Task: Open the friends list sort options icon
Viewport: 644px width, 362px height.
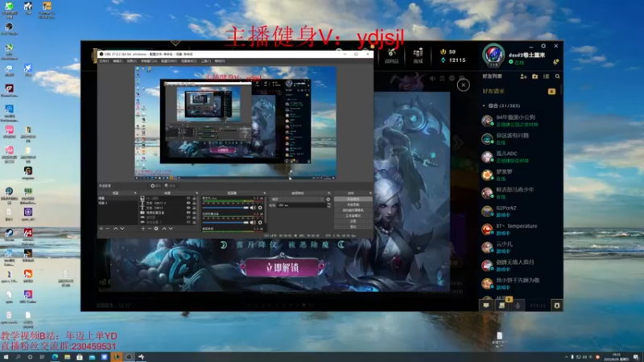Action: click(x=547, y=76)
